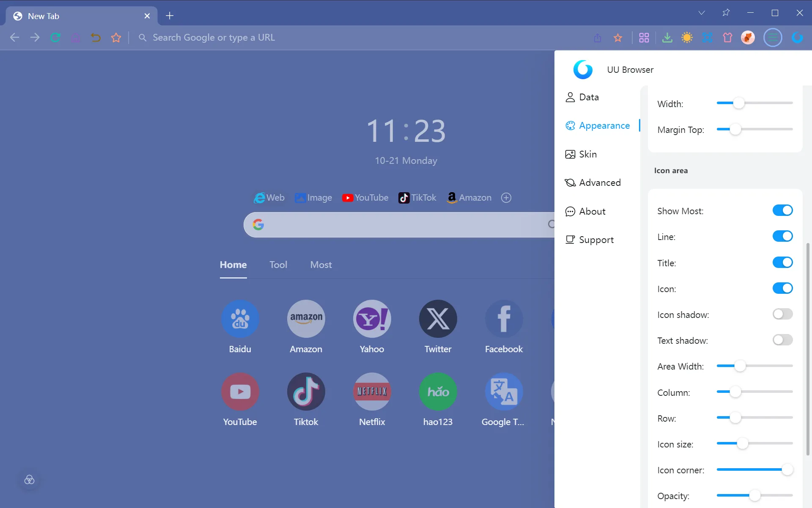Open the Netflix shortcut icon
The width and height of the screenshot is (812, 508).
coord(372,391)
